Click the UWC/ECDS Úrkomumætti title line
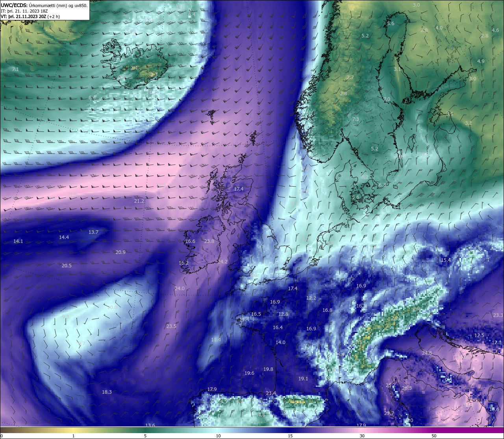504x439 pixels. (x=44, y=5)
